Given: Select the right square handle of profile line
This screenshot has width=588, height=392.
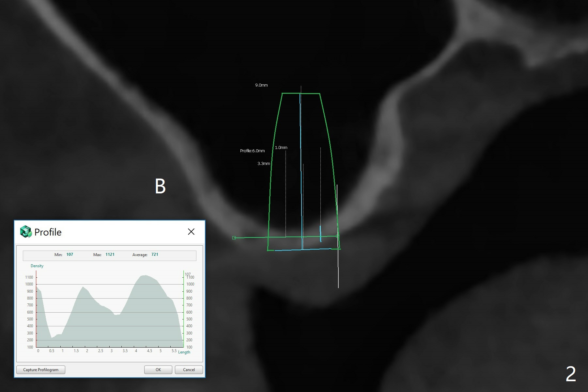Looking at the screenshot, I should (337, 236).
